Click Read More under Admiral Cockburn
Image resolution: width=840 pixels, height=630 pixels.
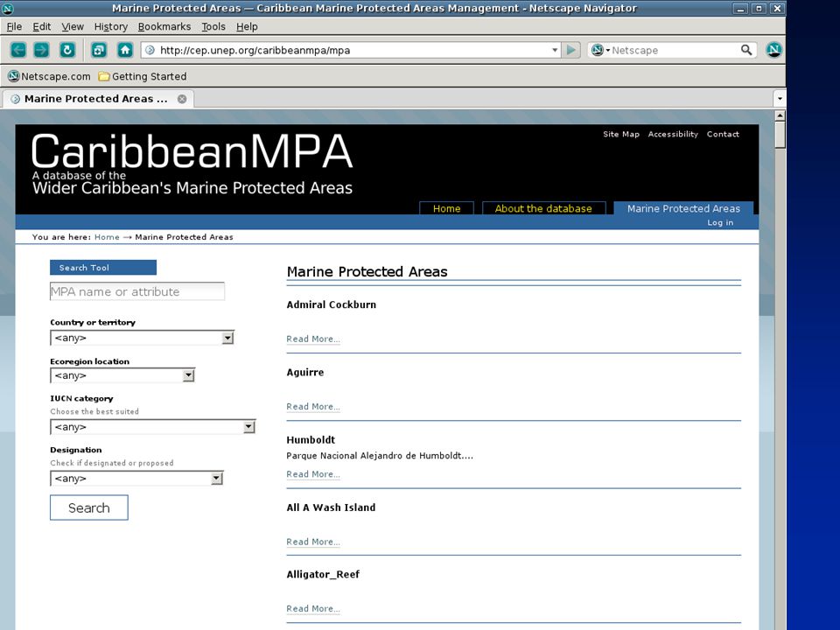(313, 339)
